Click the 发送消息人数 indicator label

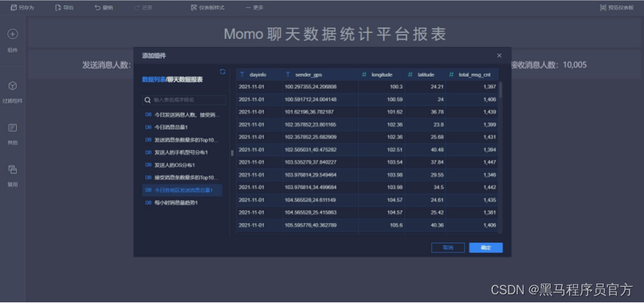(x=107, y=64)
